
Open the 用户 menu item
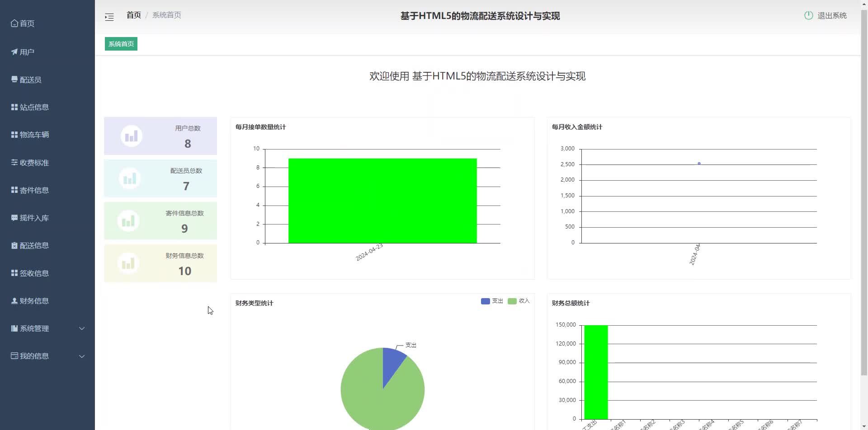point(47,52)
